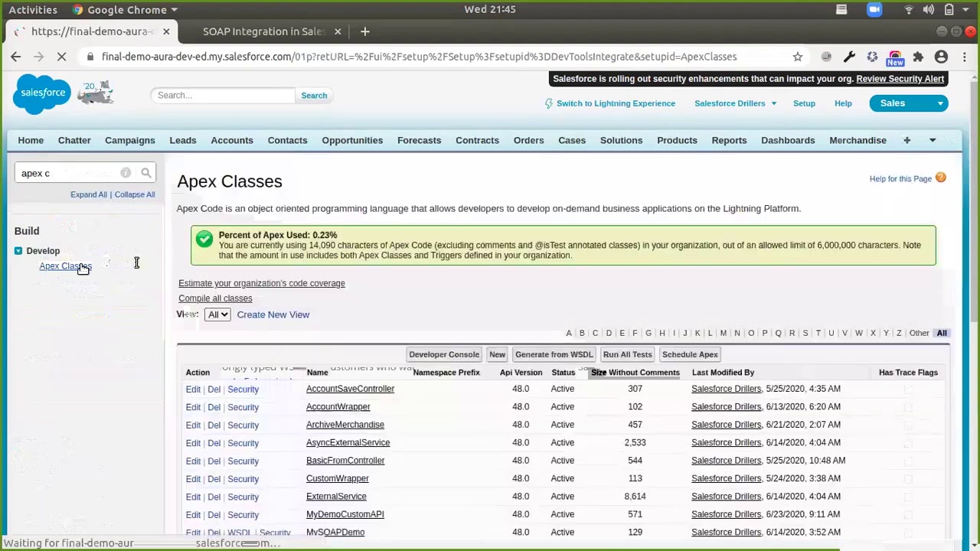Image resolution: width=980 pixels, height=551 pixels.
Task: Open the Extensions puzzle piece menu
Action: 918,57
